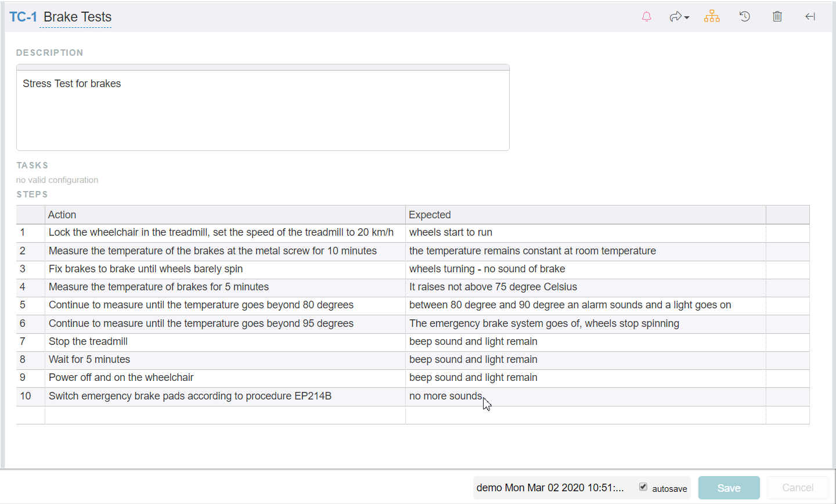
Task: Select 'Measure the temperature of brakes for 5 minutes' cell
Action: click(x=225, y=287)
